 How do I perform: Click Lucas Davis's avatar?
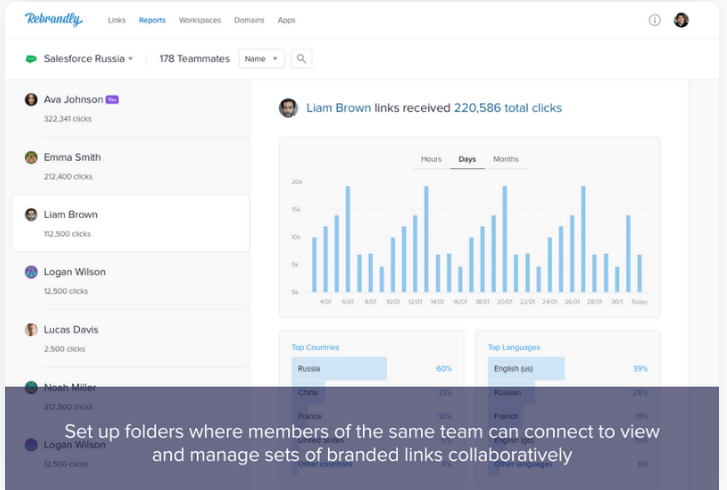[x=31, y=329]
